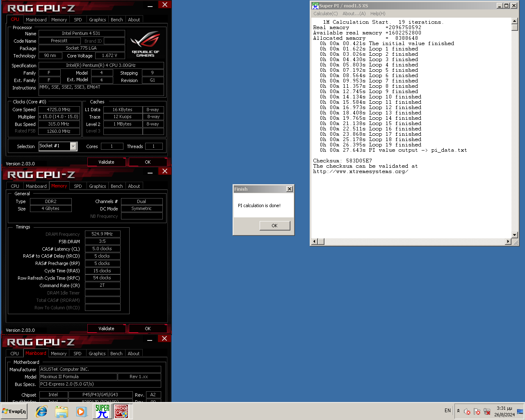The width and height of the screenshot is (525, 420).
Task: Close the Memory ROG CPU-Z window
Action: (x=164, y=171)
